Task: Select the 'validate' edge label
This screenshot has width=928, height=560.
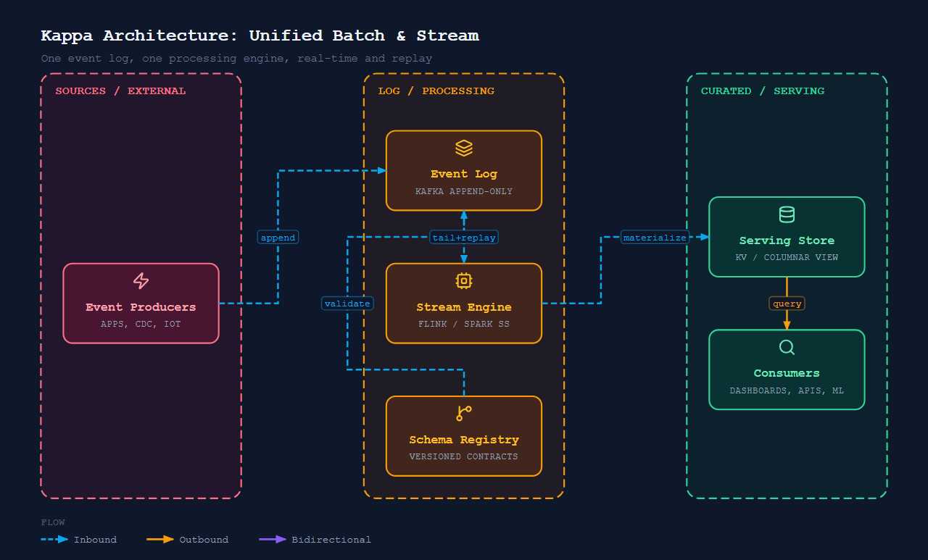Action: click(x=347, y=304)
